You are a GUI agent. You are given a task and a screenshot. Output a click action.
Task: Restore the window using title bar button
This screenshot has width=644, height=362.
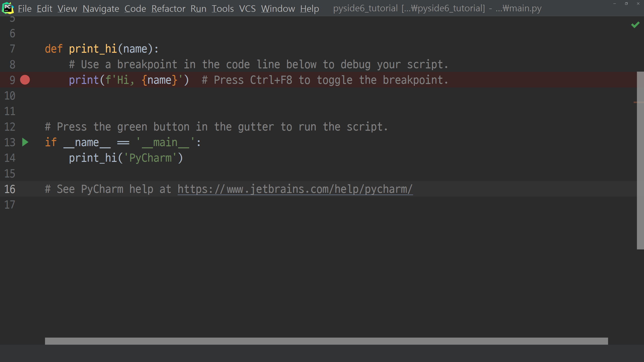[626, 4]
